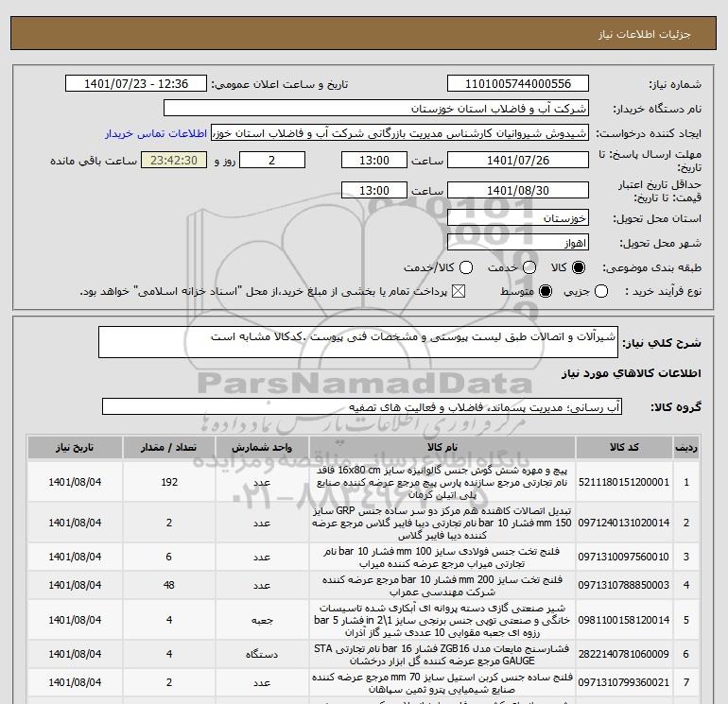Select item code 0971310799360021
Viewport: 728px width, 704px height.
click(624, 682)
